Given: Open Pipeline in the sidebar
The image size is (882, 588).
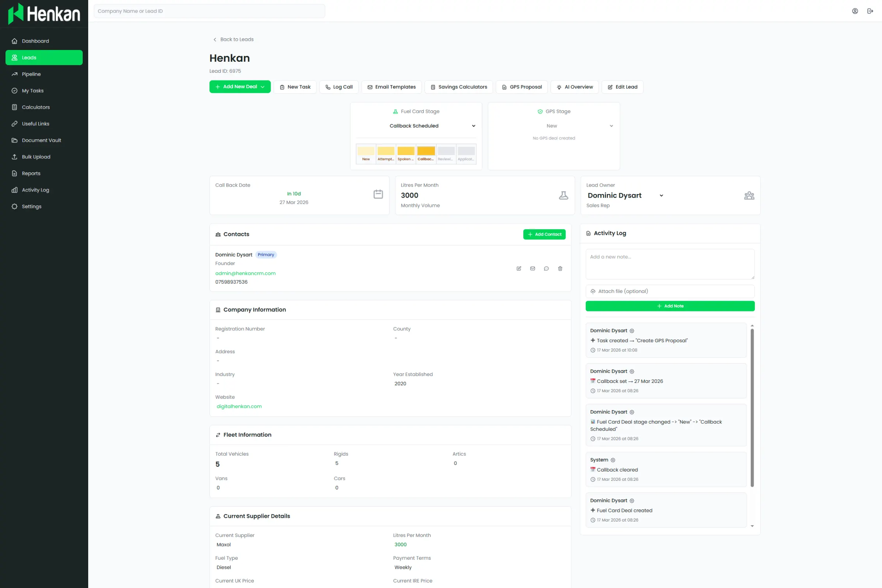Looking at the screenshot, I should click(x=31, y=74).
